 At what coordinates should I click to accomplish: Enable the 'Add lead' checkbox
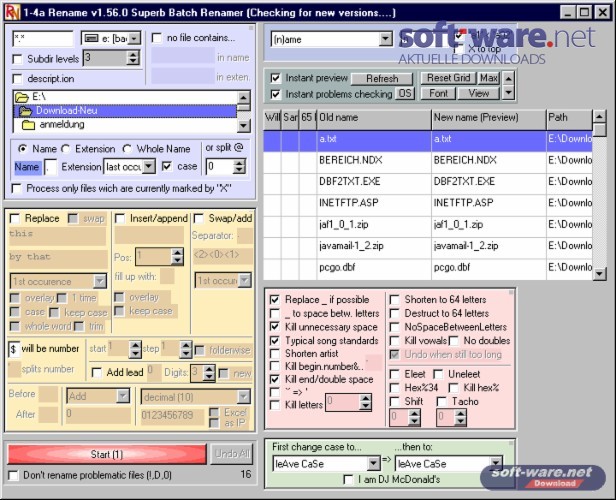coord(96,372)
